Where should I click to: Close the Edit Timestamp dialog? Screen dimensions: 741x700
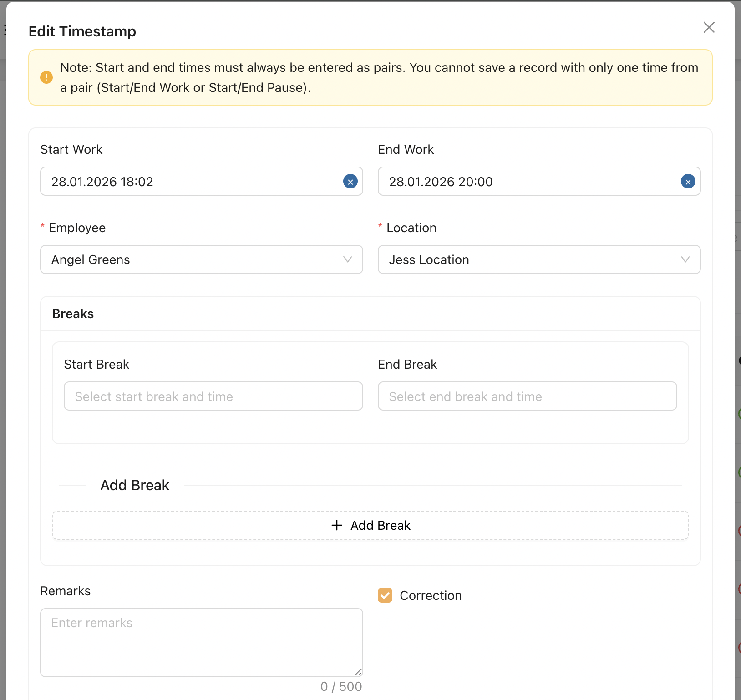709,27
